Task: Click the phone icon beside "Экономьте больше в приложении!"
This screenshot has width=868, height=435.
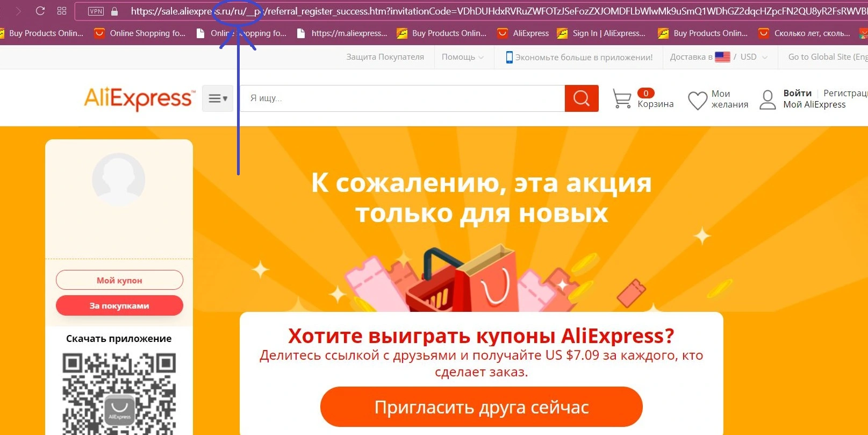Action: point(509,57)
